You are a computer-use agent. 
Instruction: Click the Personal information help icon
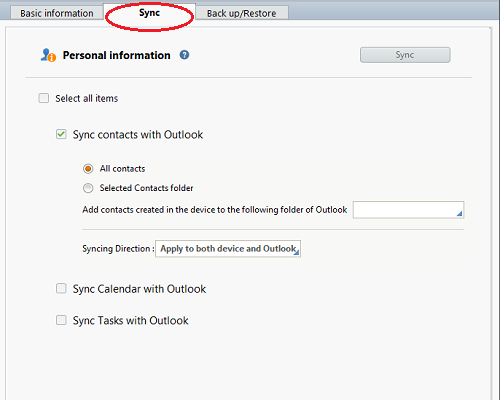point(184,55)
